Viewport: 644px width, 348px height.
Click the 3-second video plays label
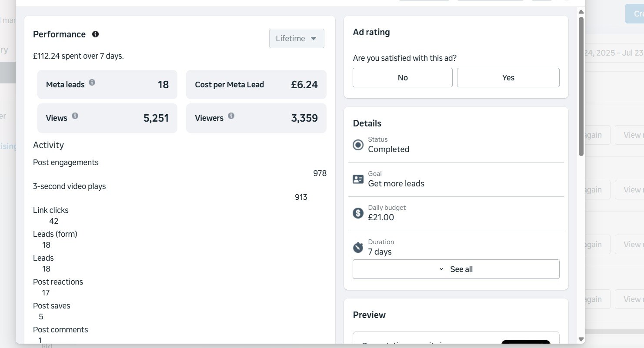pos(70,186)
